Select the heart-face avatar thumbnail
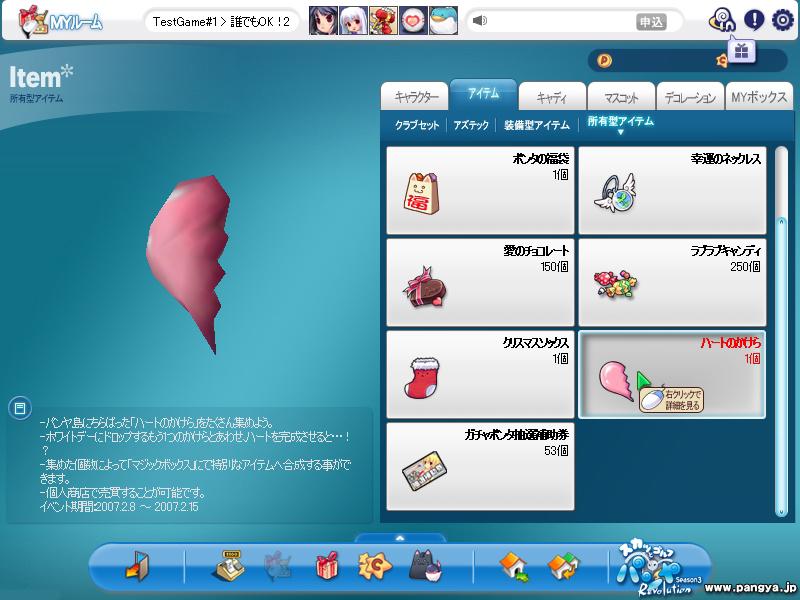 pos(413,21)
